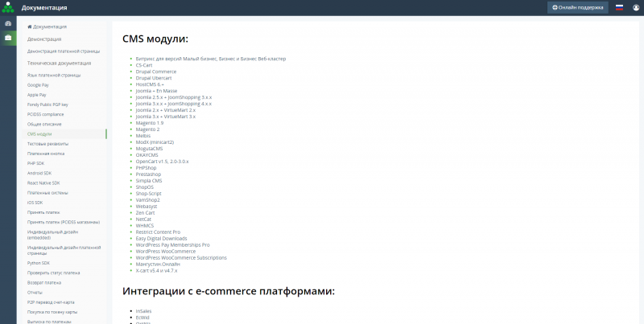Open the CS-Cart module link
This screenshot has height=324, width=644.
pyautogui.click(x=145, y=65)
